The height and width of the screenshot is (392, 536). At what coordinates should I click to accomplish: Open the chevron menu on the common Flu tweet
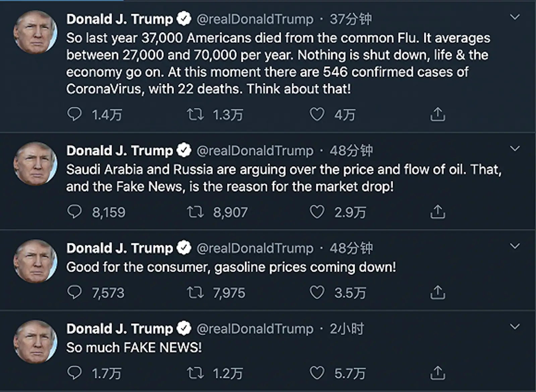[x=515, y=17]
